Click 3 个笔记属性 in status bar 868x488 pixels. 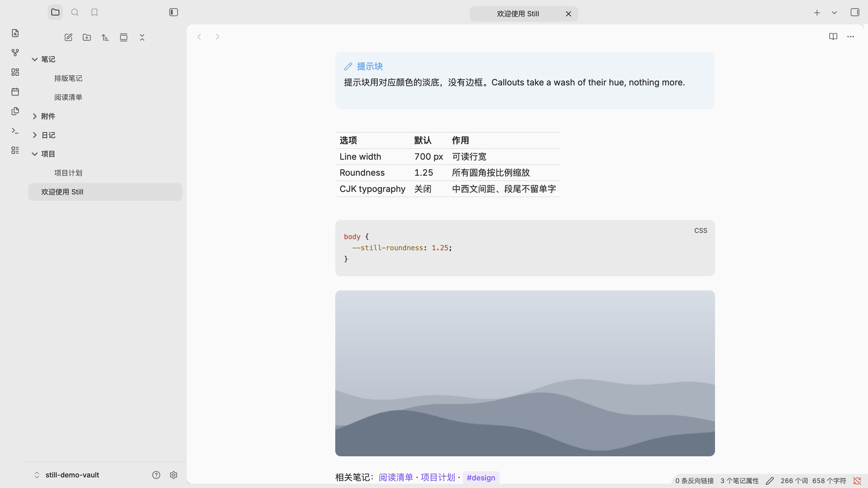click(x=739, y=481)
